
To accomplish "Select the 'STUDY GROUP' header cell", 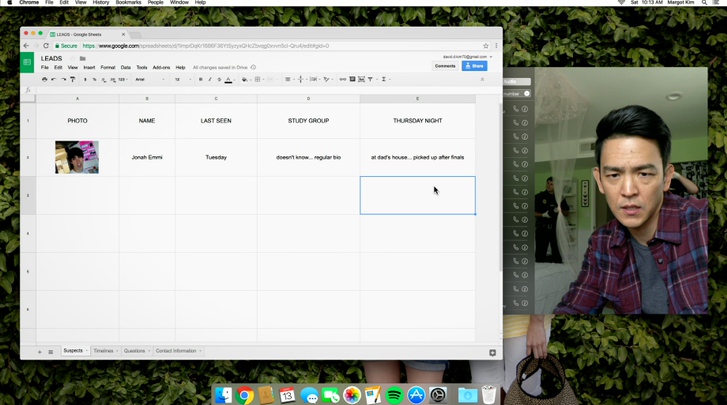I will point(308,120).
